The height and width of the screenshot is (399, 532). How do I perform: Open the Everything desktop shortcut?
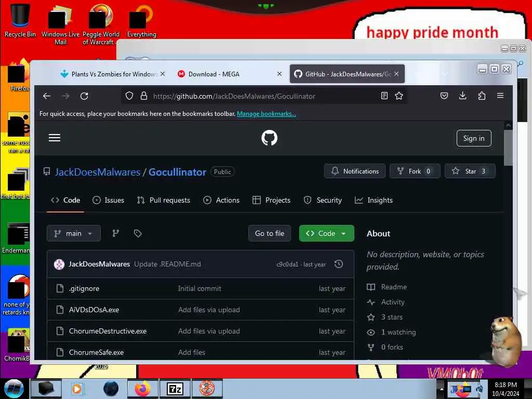point(141,21)
